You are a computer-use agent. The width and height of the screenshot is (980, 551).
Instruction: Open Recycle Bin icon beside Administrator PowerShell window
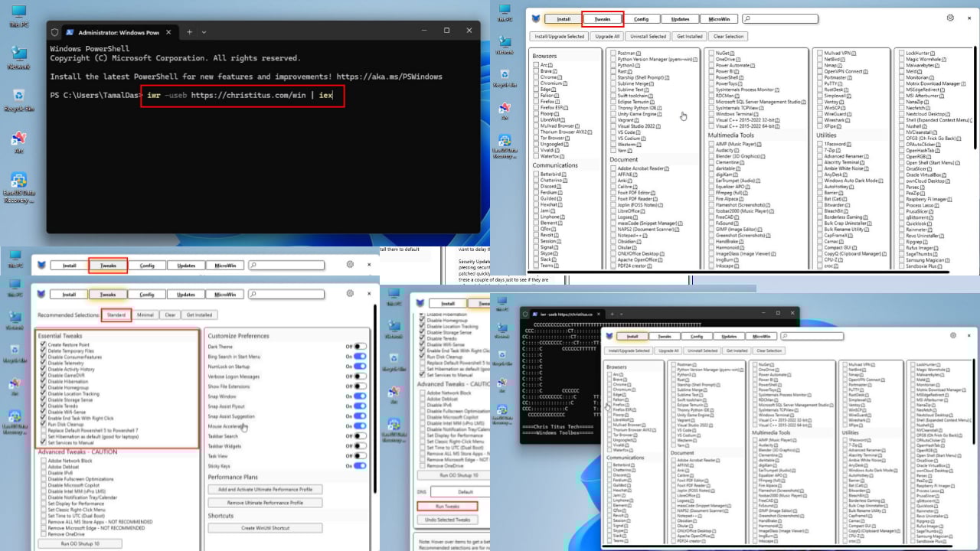pyautogui.click(x=18, y=100)
